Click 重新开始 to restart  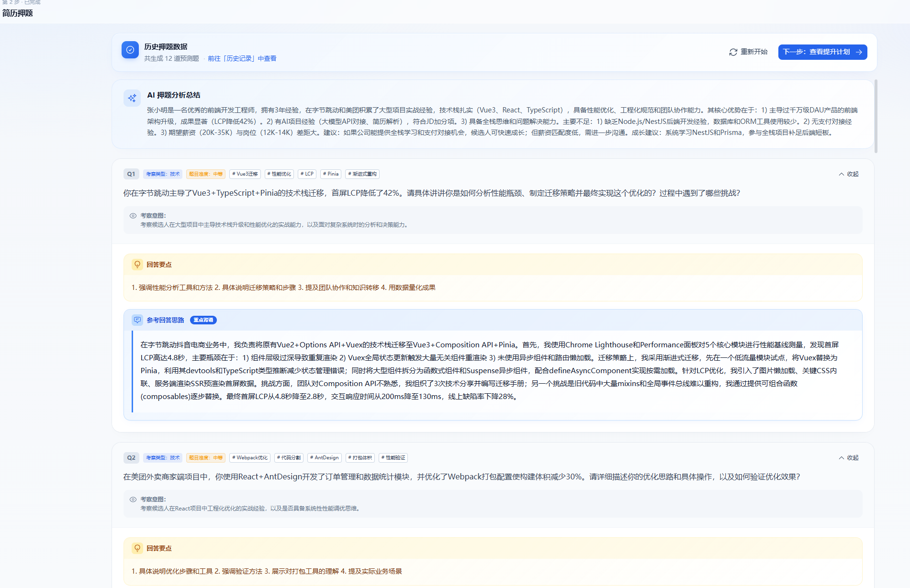tap(748, 52)
